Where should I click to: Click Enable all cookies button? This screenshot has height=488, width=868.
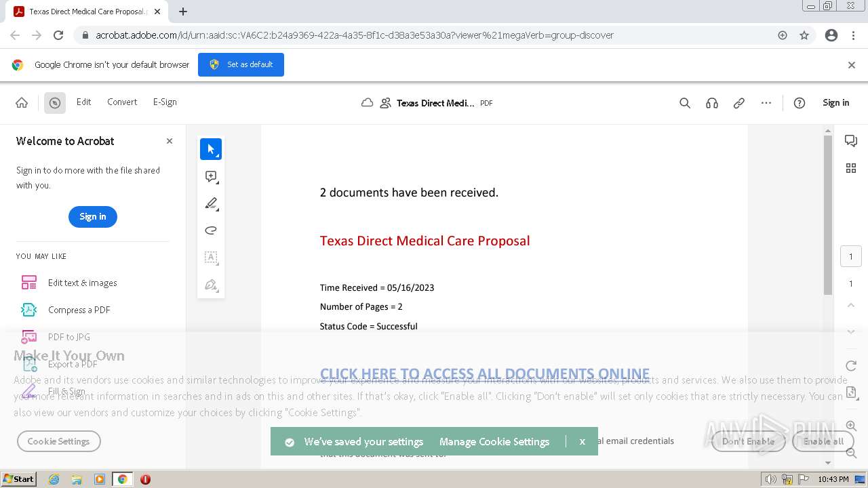pos(823,441)
